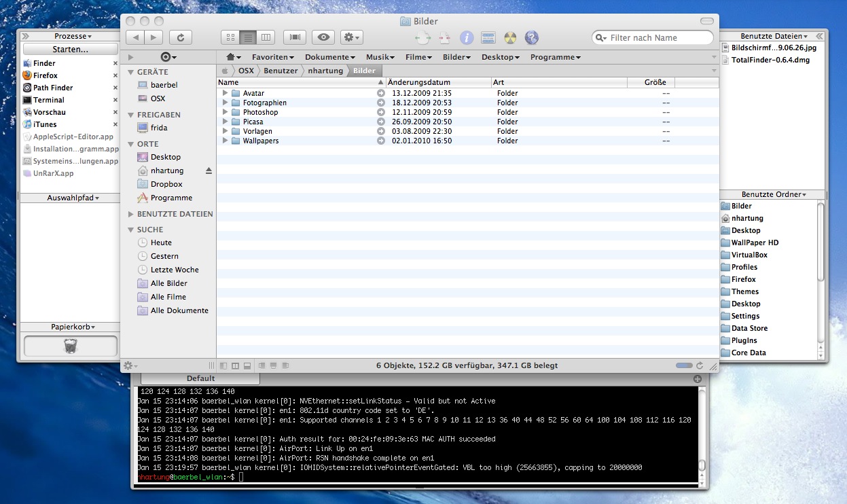
Task: Select WallPaper HD in Benutzte Ordner list
Action: tap(755, 242)
